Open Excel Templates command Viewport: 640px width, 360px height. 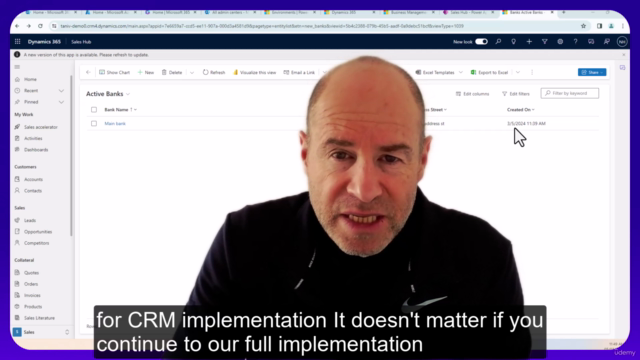click(435, 72)
